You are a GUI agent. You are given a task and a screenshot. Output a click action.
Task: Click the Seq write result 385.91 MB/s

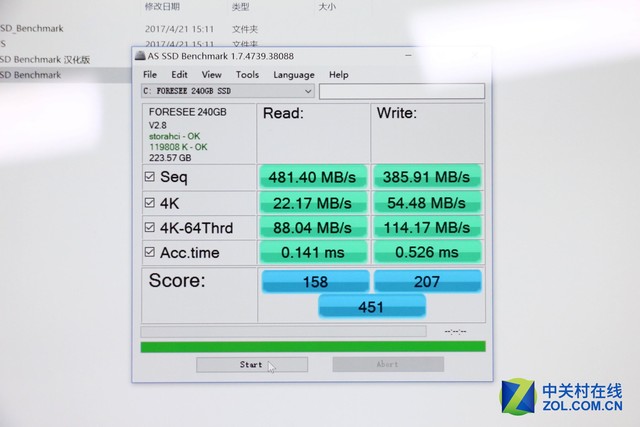[x=427, y=177]
